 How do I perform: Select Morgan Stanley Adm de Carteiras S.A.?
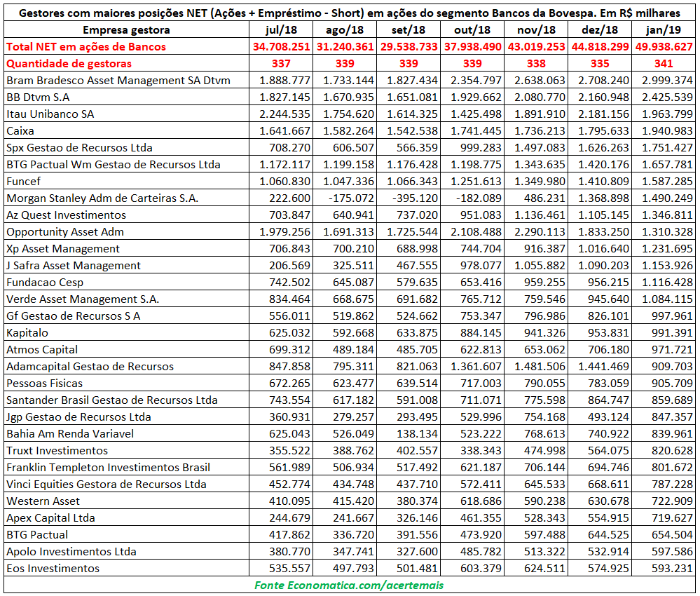click(x=102, y=198)
